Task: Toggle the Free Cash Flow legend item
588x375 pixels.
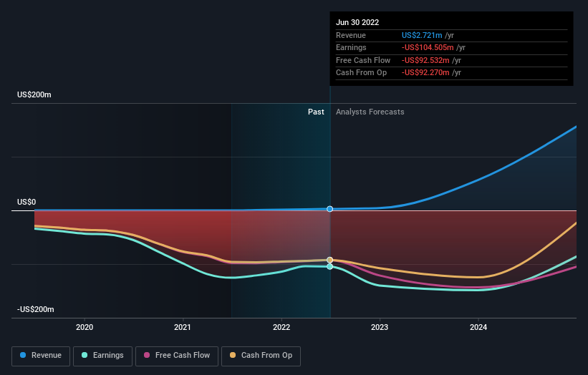Action: pos(174,356)
